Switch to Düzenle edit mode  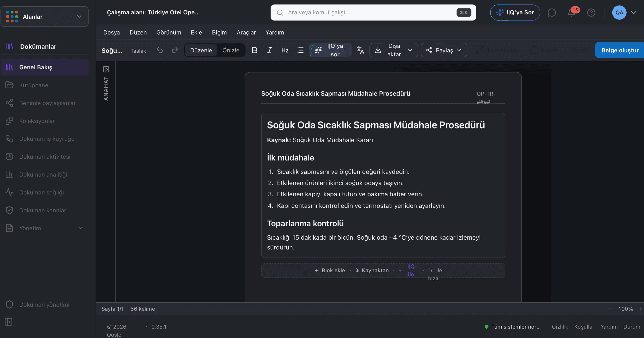click(x=201, y=50)
